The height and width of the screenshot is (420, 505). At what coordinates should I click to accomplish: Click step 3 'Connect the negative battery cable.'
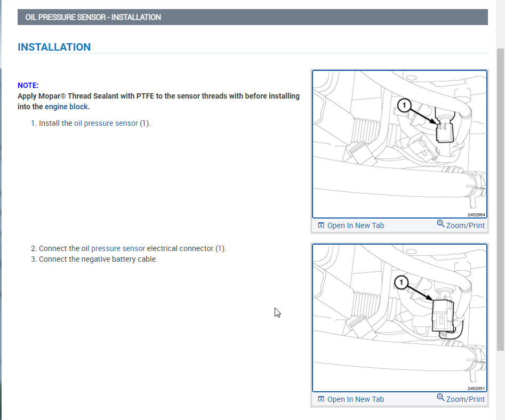point(98,259)
